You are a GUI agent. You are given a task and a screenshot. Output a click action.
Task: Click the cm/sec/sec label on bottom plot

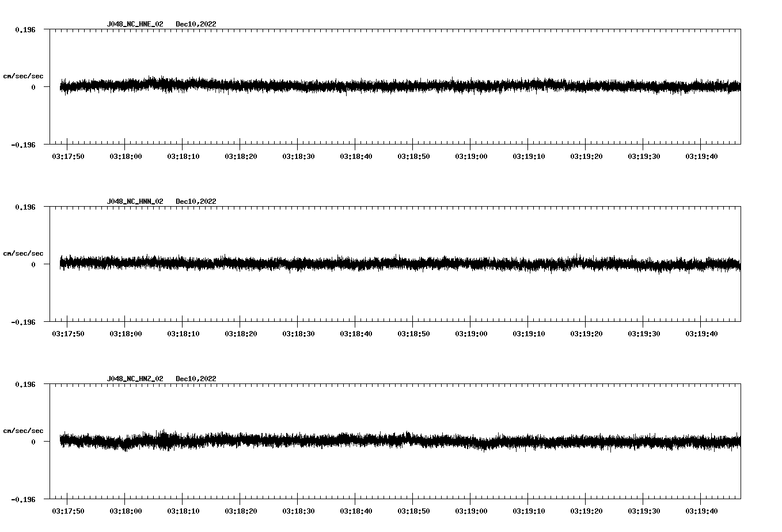24,429
